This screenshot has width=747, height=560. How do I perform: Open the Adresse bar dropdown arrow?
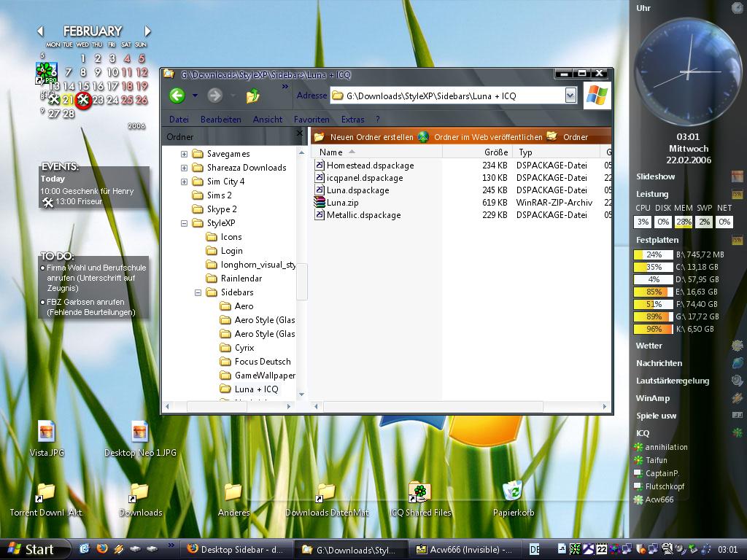pyautogui.click(x=570, y=96)
